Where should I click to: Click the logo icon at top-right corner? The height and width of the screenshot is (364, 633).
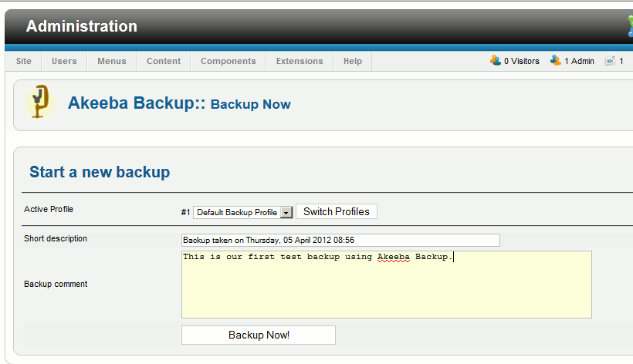(x=629, y=26)
